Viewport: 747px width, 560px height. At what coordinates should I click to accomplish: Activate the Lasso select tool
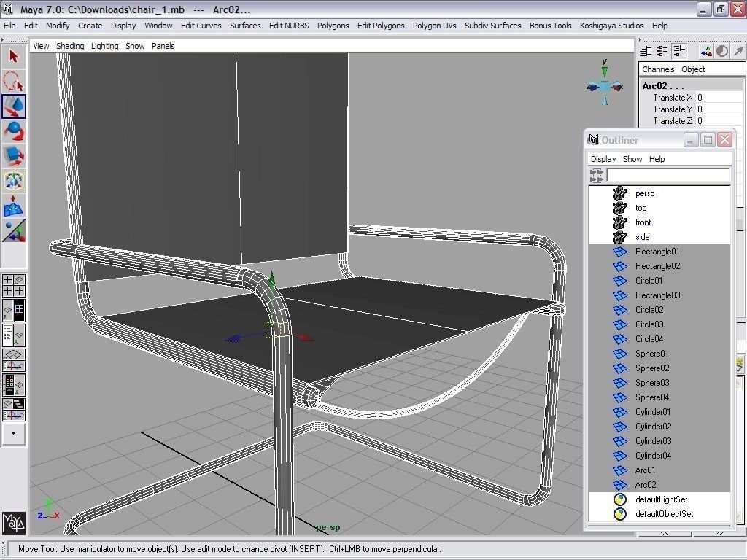click(13, 82)
